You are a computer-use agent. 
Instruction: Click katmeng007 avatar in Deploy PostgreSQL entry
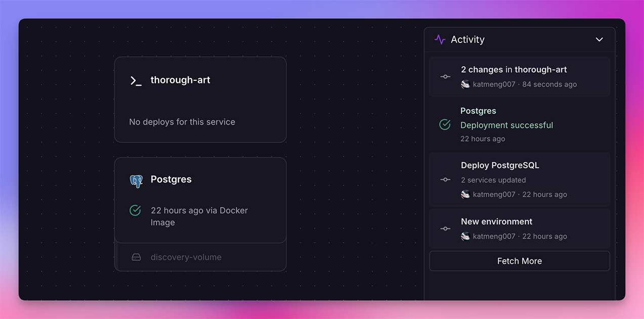465,195
